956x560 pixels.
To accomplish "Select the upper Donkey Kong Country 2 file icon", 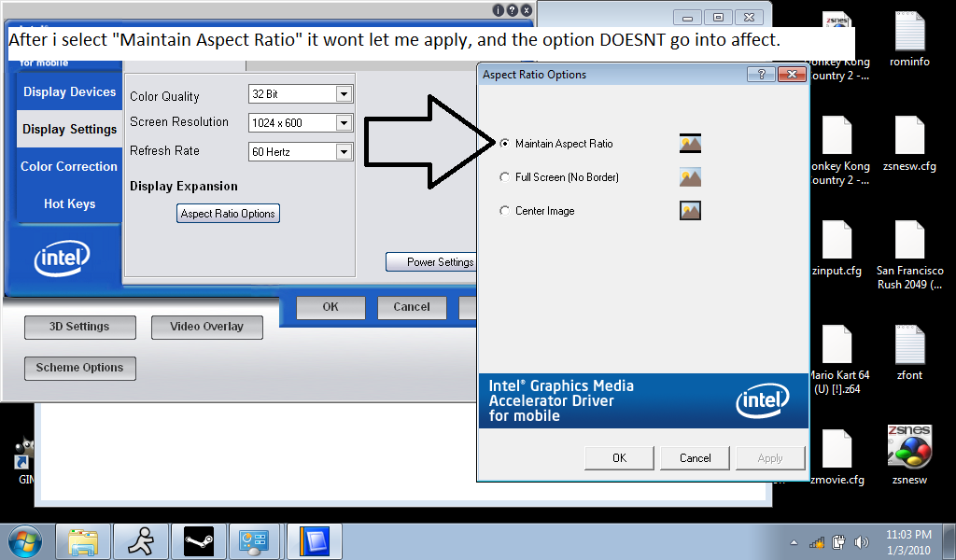I will click(x=838, y=48).
